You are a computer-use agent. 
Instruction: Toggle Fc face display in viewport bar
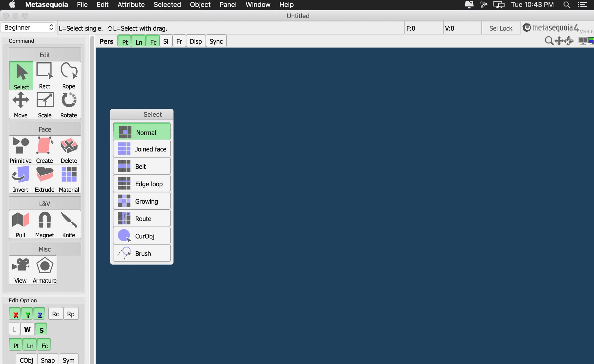click(153, 41)
